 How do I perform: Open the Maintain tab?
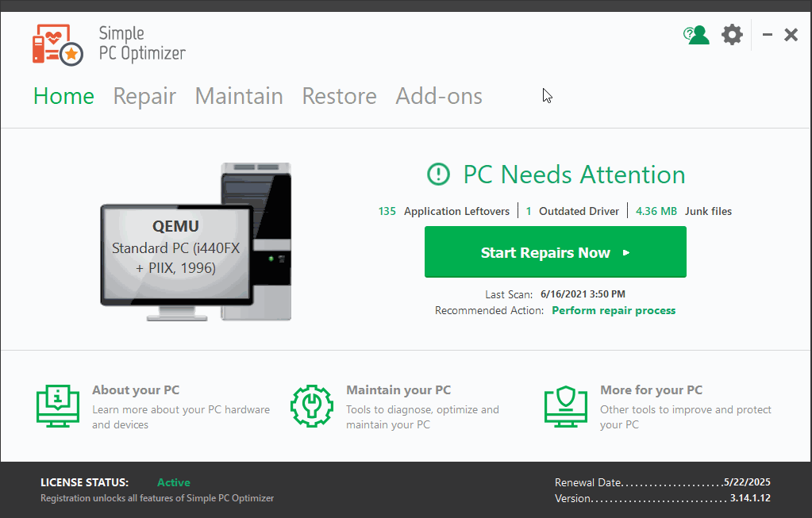pos(239,96)
